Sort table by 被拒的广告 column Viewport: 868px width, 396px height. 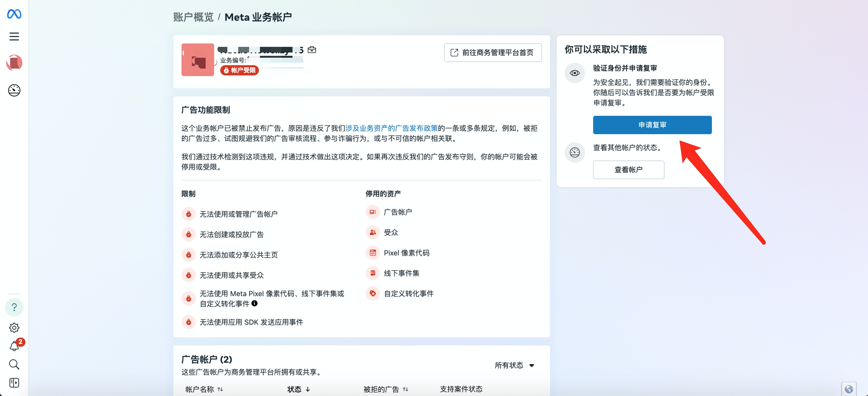386,389
